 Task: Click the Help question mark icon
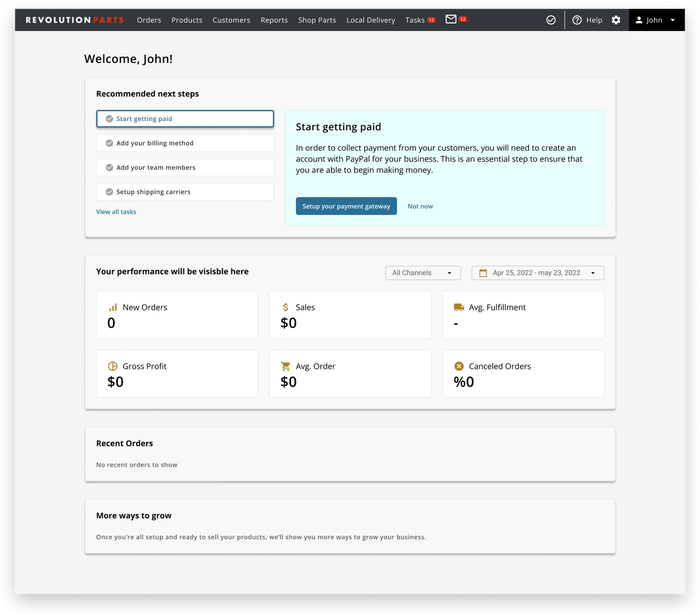pos(577,20)
